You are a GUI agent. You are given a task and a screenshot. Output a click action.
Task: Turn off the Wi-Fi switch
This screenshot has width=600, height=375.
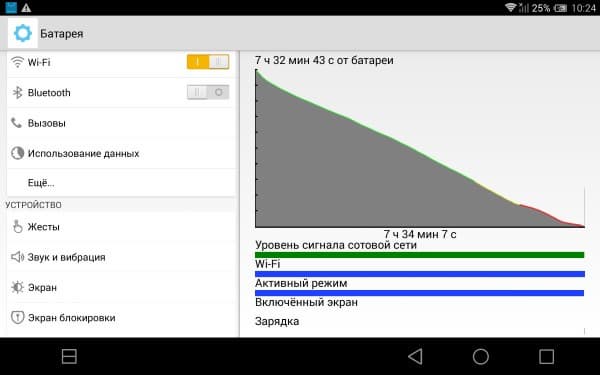tap(208, 62)
